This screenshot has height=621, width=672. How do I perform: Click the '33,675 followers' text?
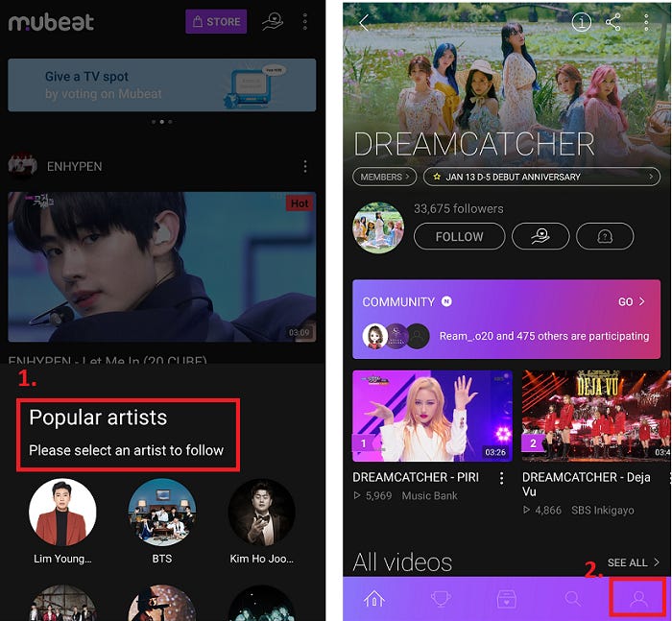pos(459,208)
